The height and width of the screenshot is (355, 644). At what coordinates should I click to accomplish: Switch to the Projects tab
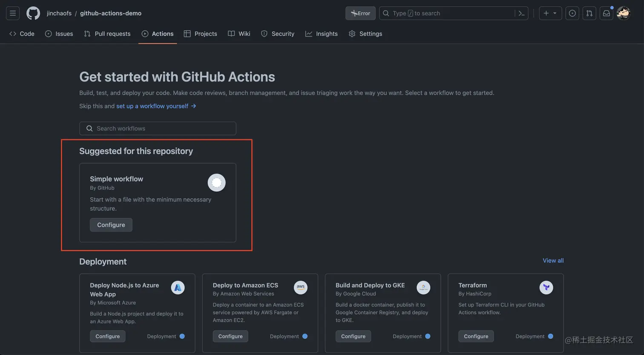coord(200,34)
